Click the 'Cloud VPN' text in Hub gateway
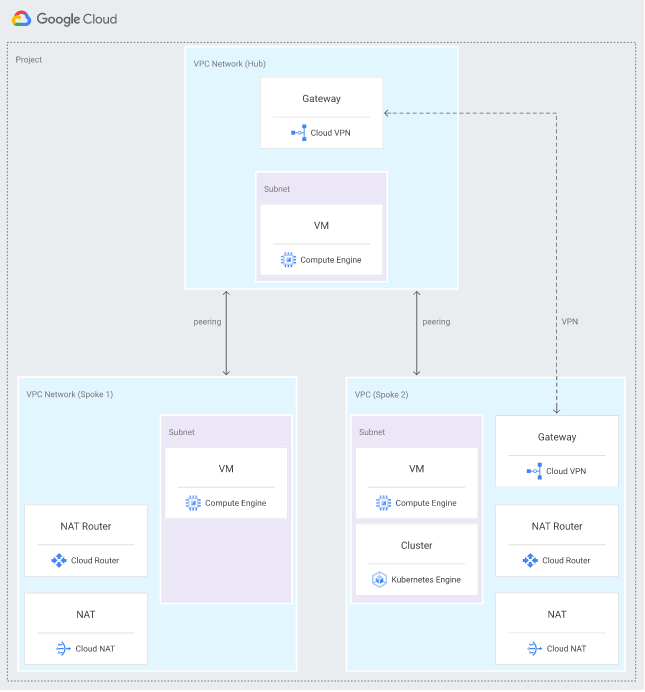 click(x=330, y=133)
